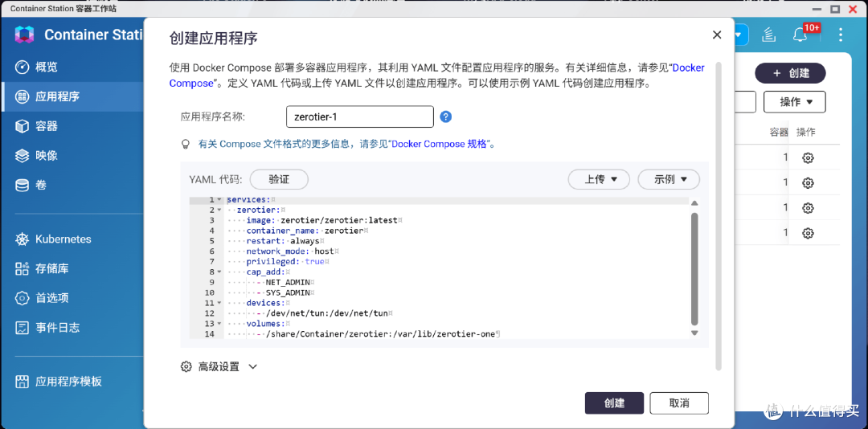Image resolution: width=868 pixels, height=429 pixels.
Task: Collapse the devices fold arrow on line 11
Action: (219, 304)
